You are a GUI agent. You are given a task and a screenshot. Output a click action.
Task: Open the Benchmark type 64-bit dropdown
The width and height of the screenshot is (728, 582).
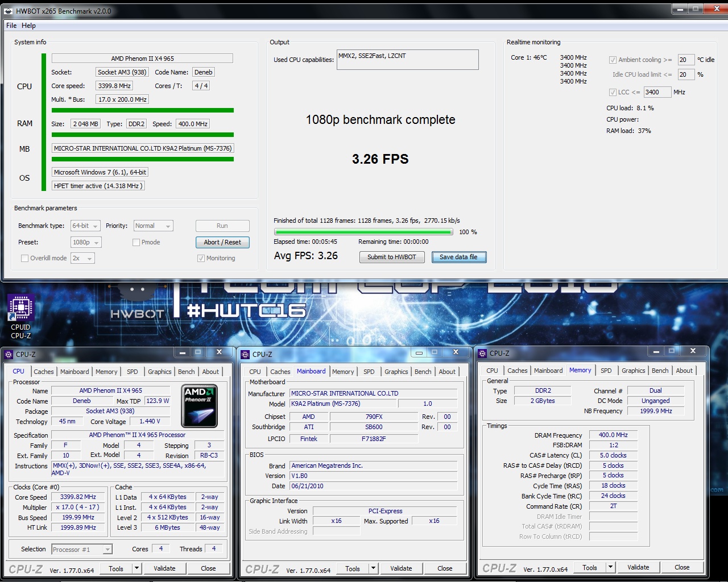pos(85,226)
